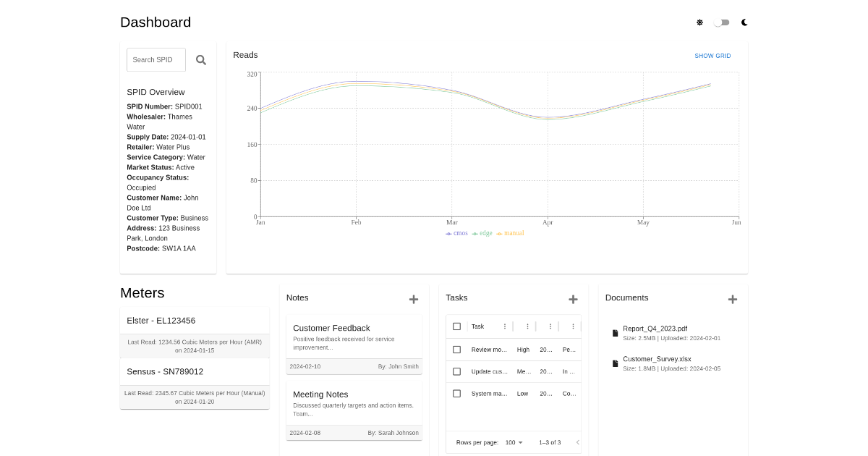The width and height of the screenshot is (868, 456).
Task: Click the SPID search magnifier icon
Action: click(x=201, y=59)
